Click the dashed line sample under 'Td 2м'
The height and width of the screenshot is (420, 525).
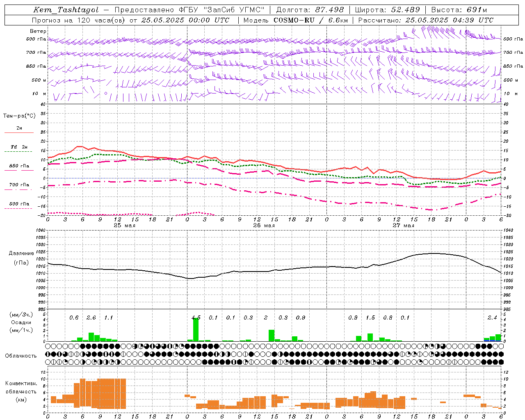click(x=18, y=151)
